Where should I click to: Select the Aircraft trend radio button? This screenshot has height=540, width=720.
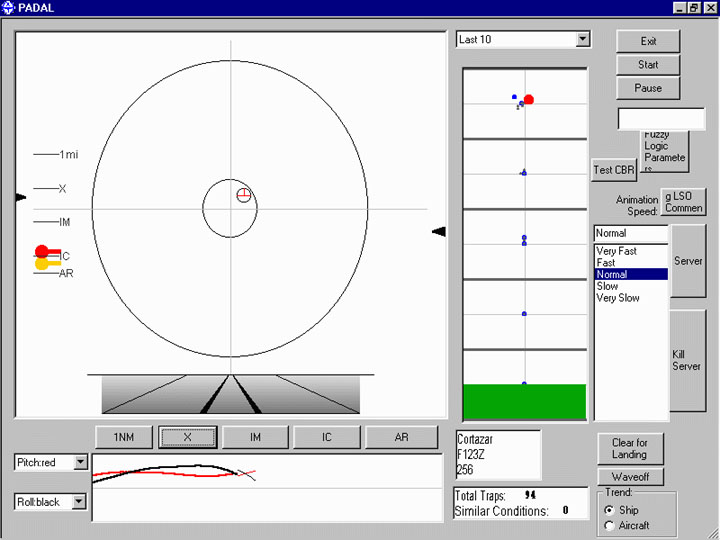click(610, 525)
